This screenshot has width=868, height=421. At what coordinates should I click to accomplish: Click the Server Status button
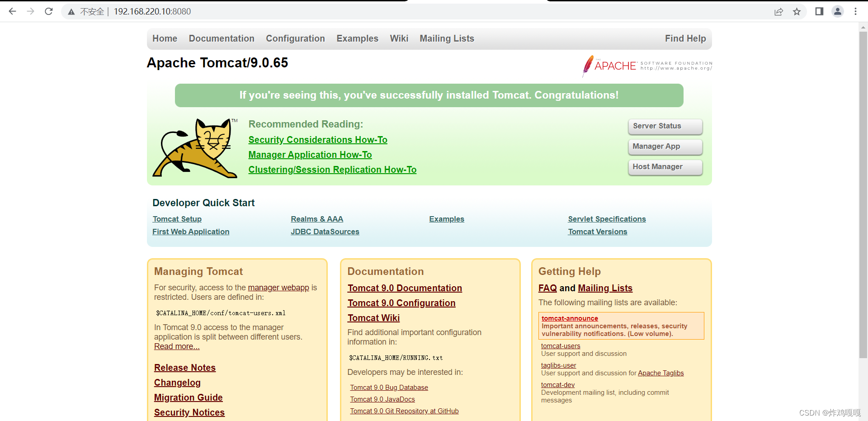[x=665, y=126]
